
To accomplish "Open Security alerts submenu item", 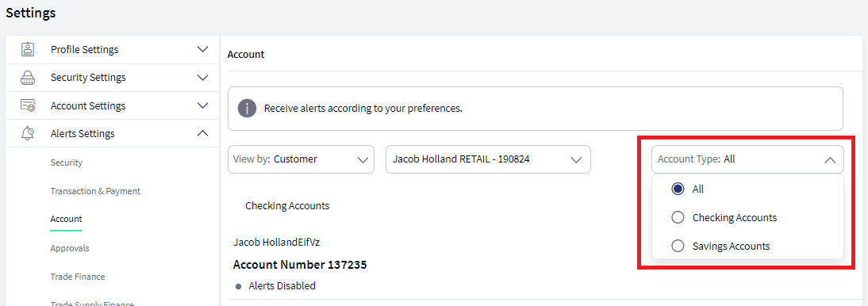I will (x=67, y=163).
